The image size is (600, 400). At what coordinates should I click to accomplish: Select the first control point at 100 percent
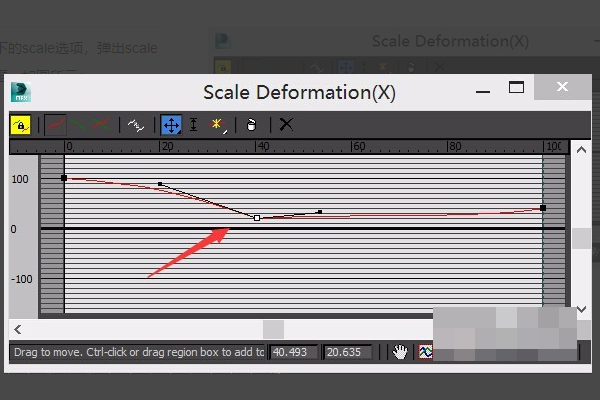coord(64,178)
